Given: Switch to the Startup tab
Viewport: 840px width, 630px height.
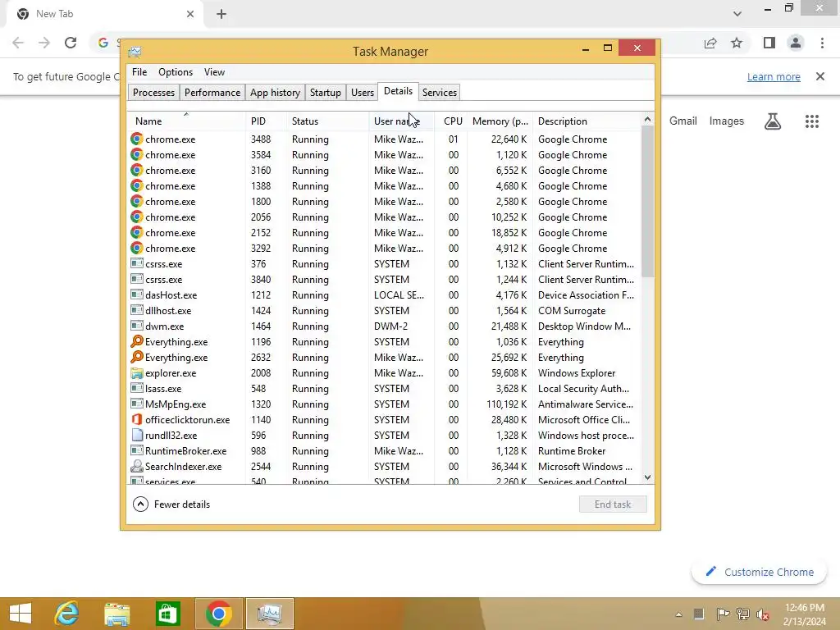Looking at the screenshot, I should (x=325, y=93).
